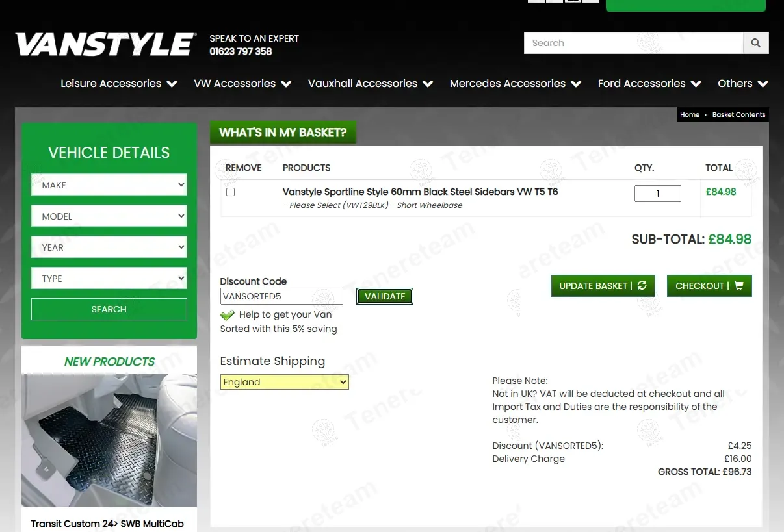Click the Checkout button
The width and height of the screenshot is (784, 532).
pos(709,286)
